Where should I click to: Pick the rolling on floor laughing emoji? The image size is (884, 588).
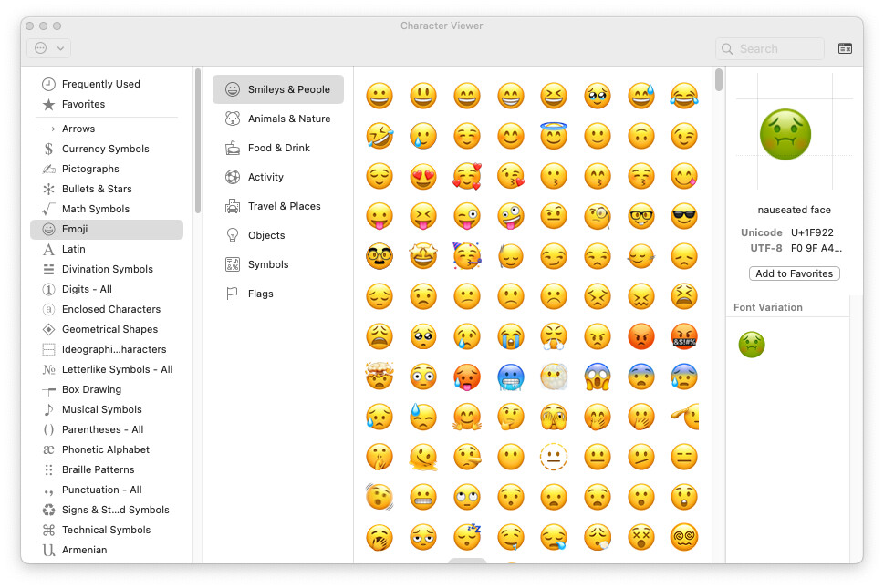379,136
